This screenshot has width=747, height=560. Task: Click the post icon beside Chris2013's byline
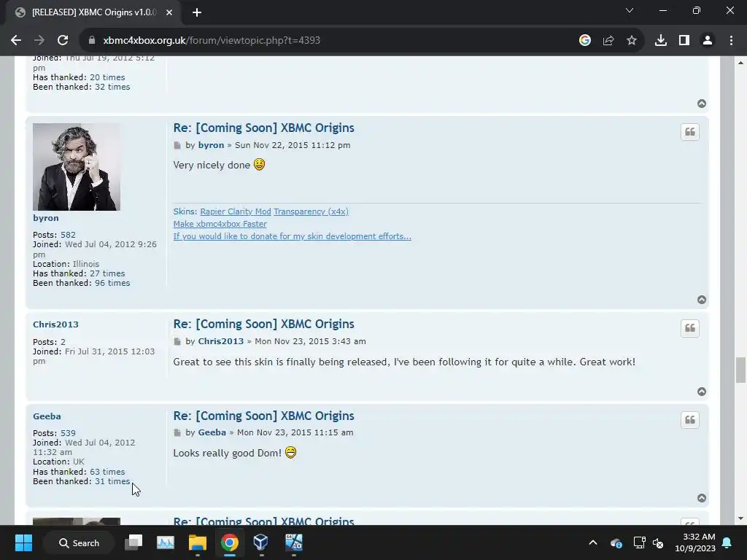pyautogui.click(x=177, y=341)
